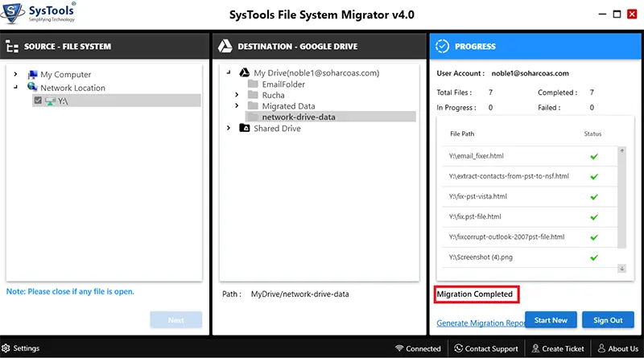Open About Us

pyautogui.click(x=618, y=348)
